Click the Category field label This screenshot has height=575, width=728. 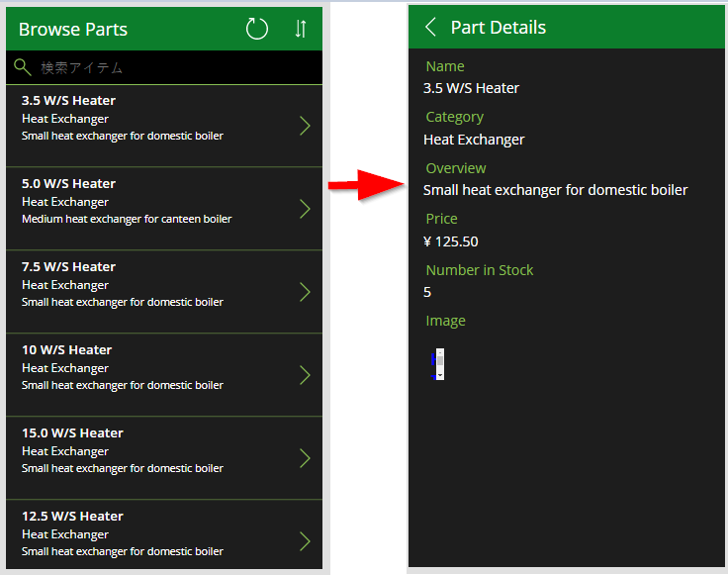455,117
